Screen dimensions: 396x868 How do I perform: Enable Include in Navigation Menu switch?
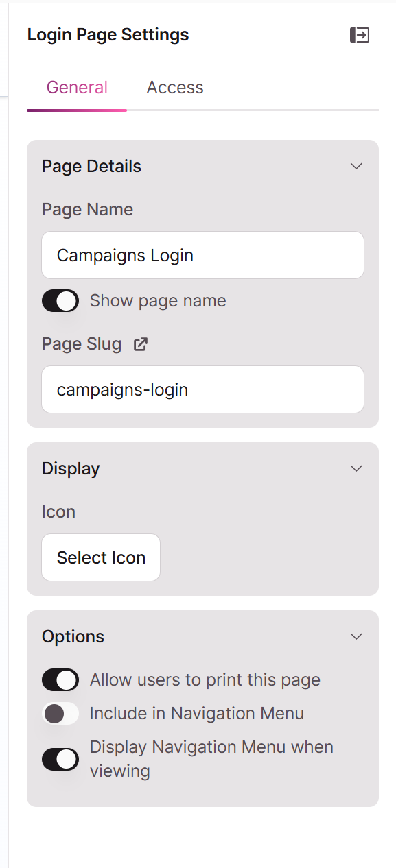(x=60, y=714)
